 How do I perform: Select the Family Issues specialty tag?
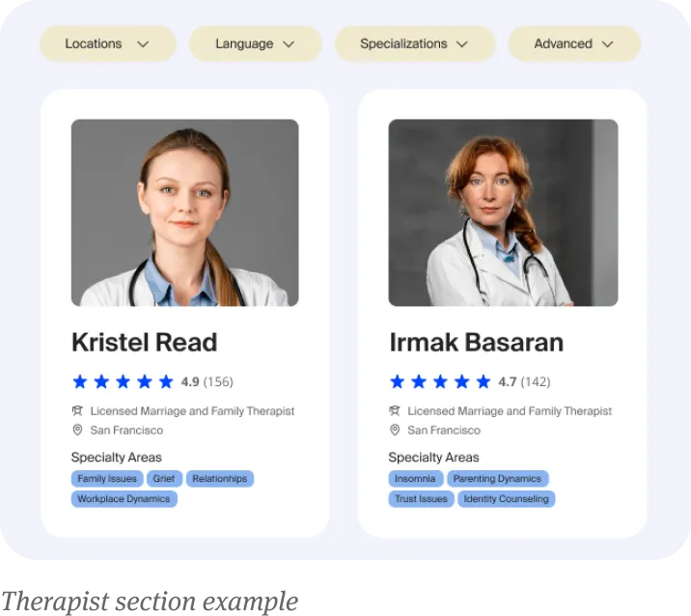(107, 479)
